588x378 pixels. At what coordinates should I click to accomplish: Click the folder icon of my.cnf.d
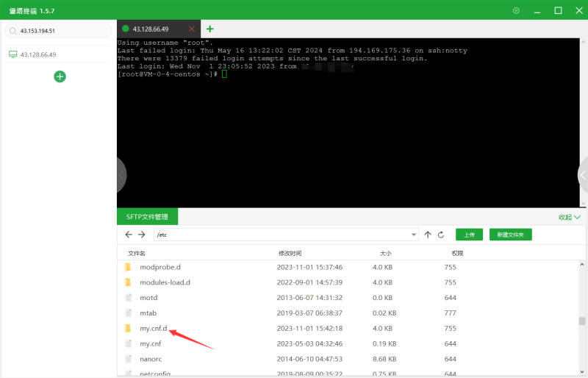tap(128, 329)
